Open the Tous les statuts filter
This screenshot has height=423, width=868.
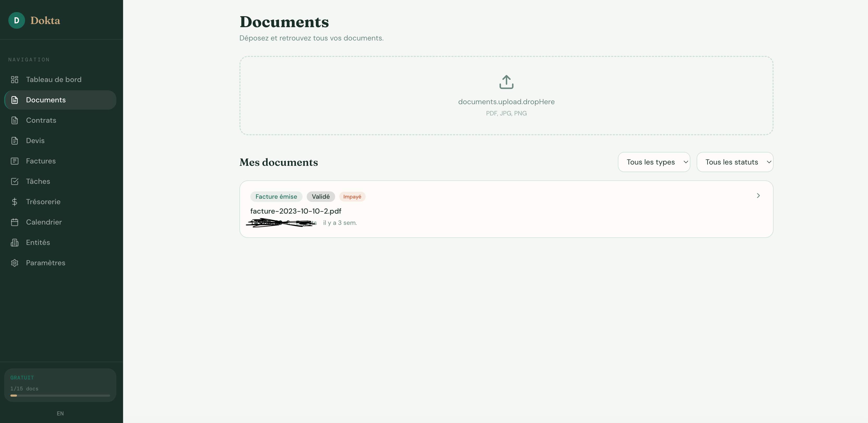click(x=735, y=162)
